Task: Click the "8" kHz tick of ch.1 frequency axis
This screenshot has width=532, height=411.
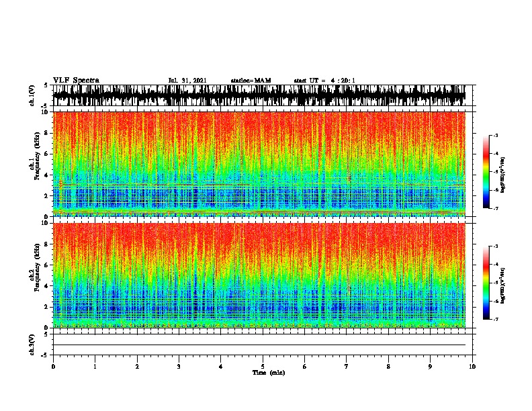Action: click(46, 133)
